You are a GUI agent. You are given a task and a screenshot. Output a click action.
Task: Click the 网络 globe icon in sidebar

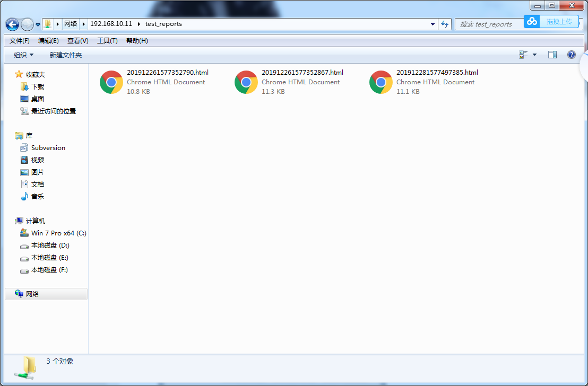(19, 294)
